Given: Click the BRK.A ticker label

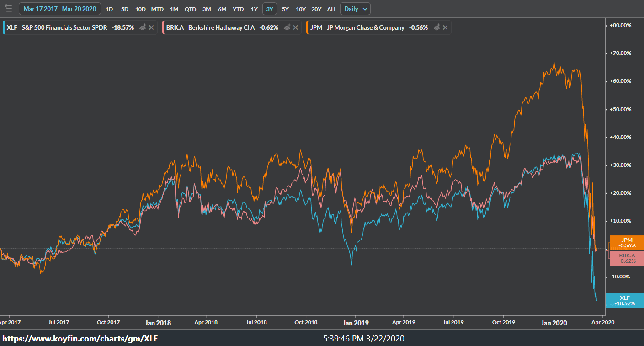Looking at the screenshot, I should click(175, 27).
